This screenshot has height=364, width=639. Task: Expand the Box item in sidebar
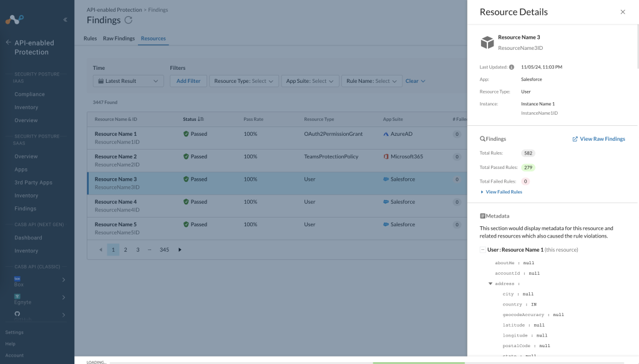click(x=64, y=280)
